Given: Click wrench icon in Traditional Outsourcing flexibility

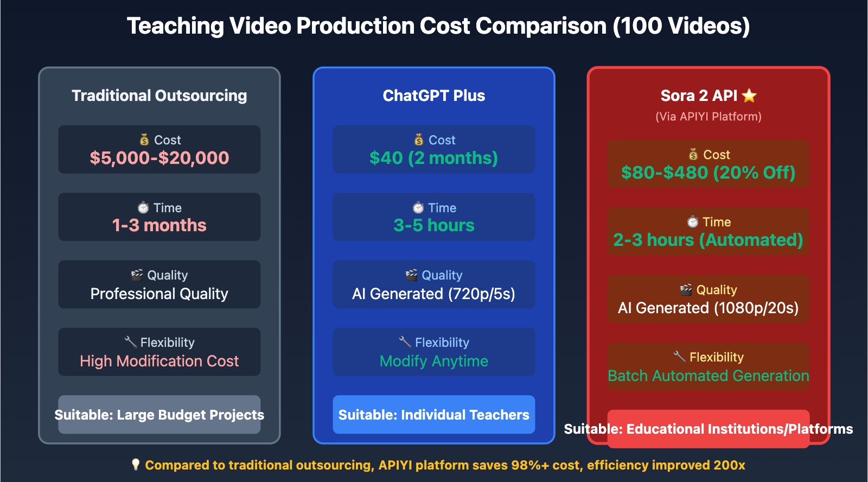Looking at the screenshot, I should [x=130, y=342].
